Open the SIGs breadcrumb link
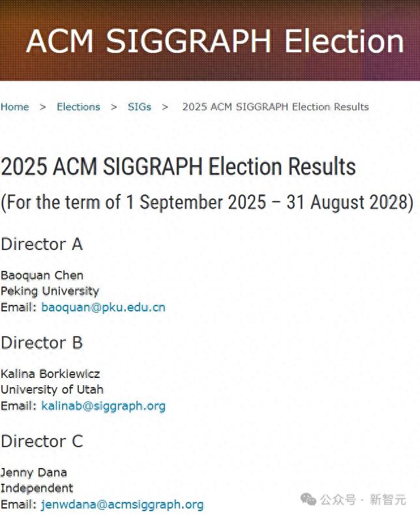This screenshot has width=420, height=517. coord(139,107)
